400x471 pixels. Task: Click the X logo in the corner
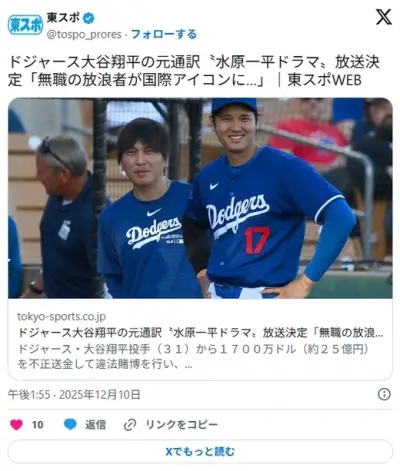tap(384, 17)
